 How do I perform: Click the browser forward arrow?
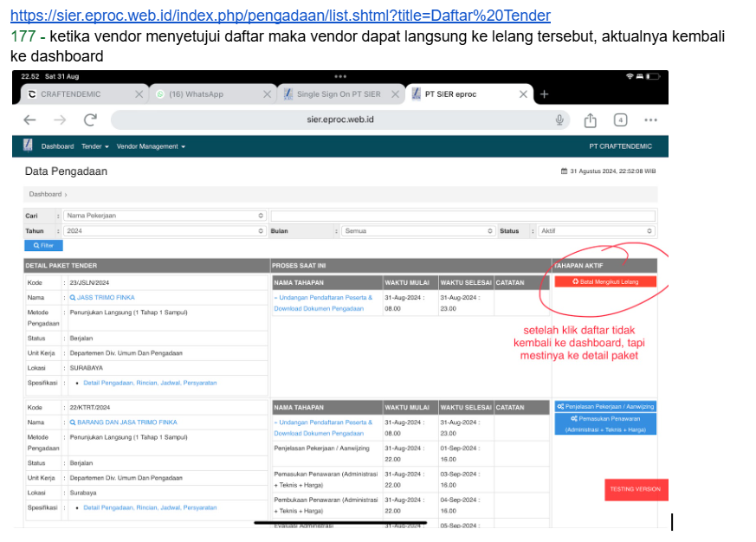point(60,120)
